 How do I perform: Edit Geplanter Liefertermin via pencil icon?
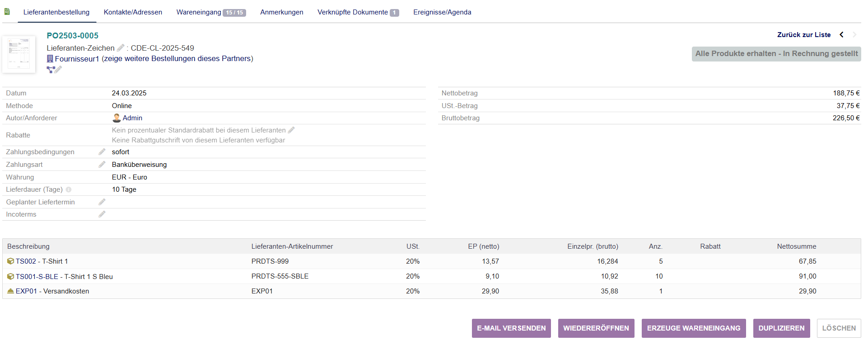(x=102, y=202)
